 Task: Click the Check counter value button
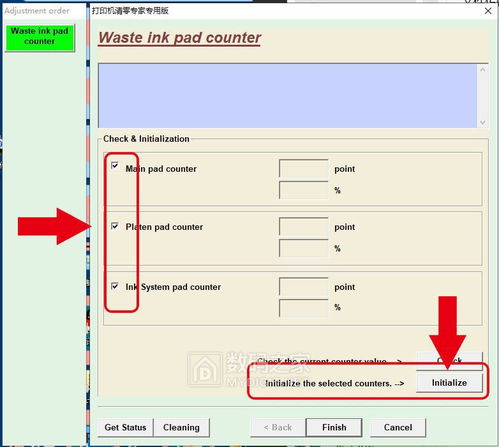click(x=449, y=361)
